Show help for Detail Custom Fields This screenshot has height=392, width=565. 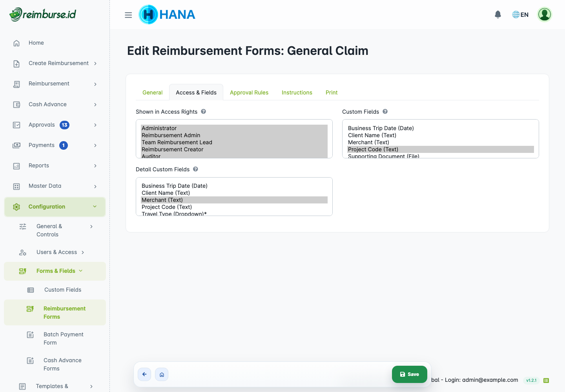click(x=195, y=169)
